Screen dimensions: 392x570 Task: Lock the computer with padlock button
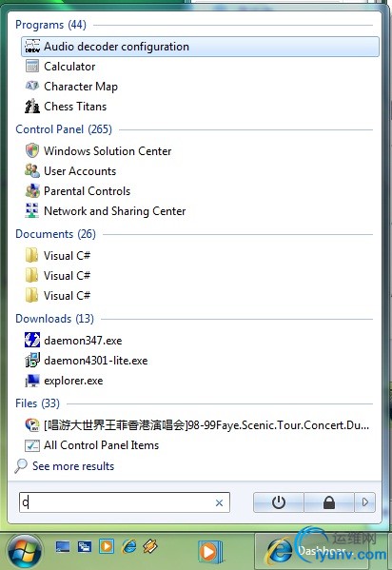(x=329, y=502)
